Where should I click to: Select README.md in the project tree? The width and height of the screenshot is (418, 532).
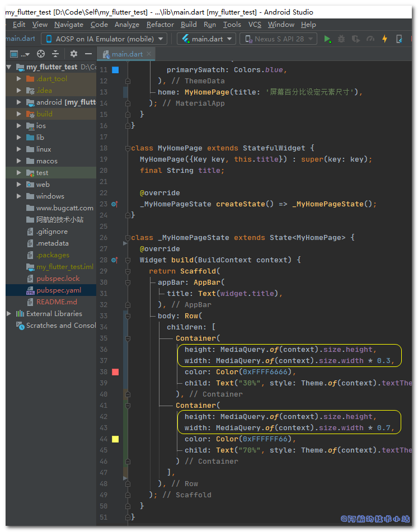57,302
